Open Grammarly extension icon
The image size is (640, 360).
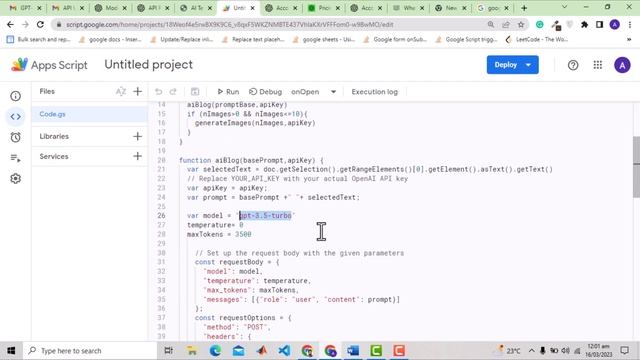[x=540, y=24]
